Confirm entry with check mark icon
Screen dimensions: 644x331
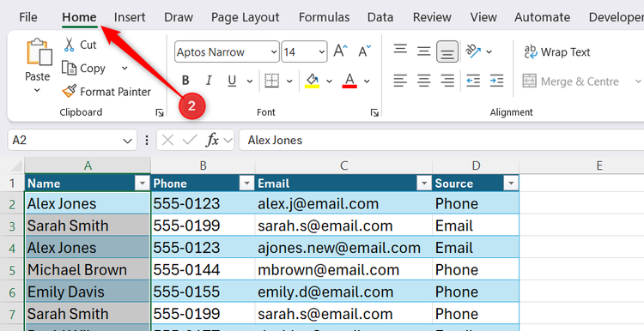[x=190, y=141]
